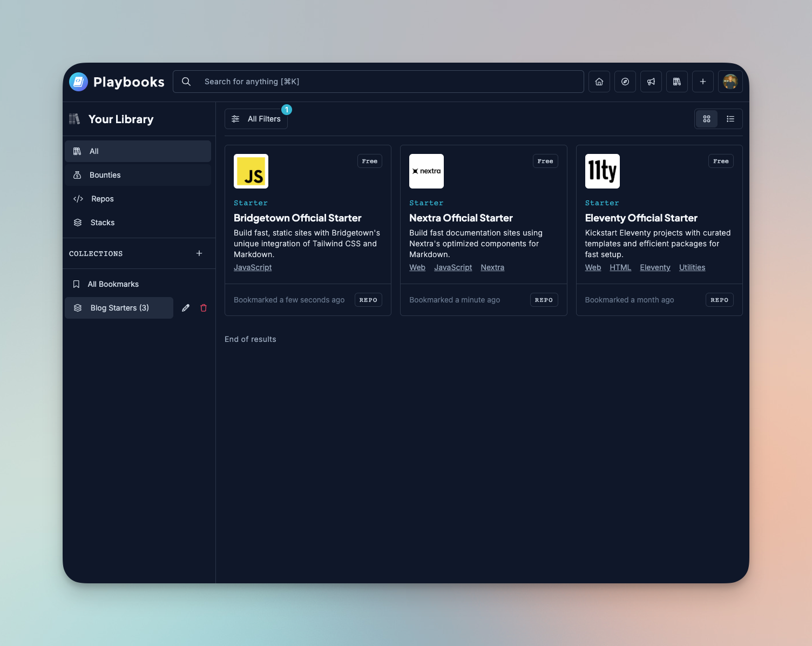Viewport: 812px width, 646px height.
Task: Click Starter label on Nextra card
Action: pos(427,203)
